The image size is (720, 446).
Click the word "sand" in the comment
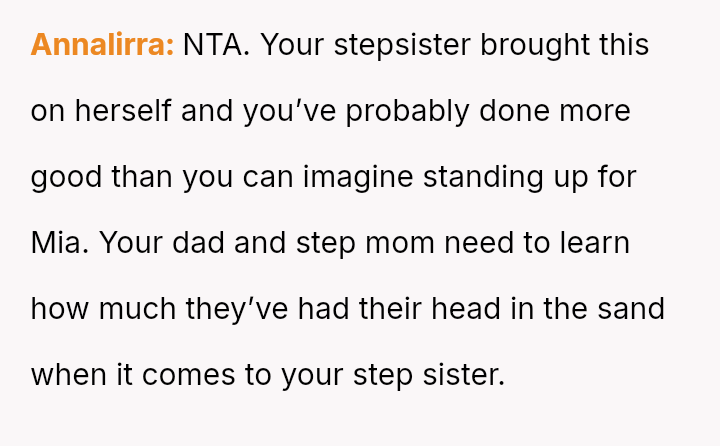tap(631, 309)
